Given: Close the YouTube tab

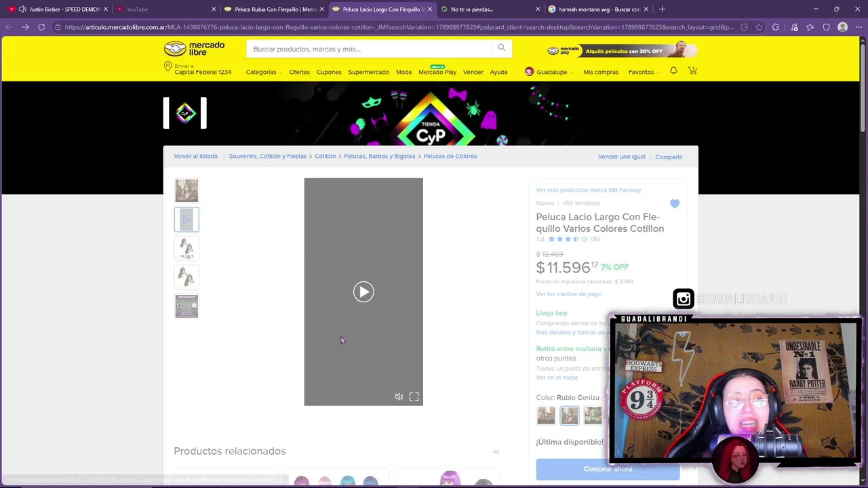Looking at the screenshot, I should [214, 9].
